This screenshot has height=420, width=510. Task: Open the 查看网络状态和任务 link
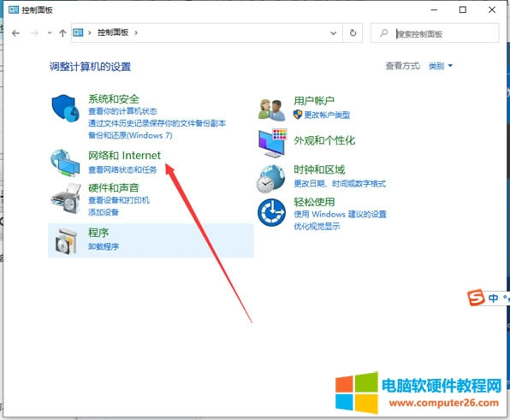(x=122, y=169)
